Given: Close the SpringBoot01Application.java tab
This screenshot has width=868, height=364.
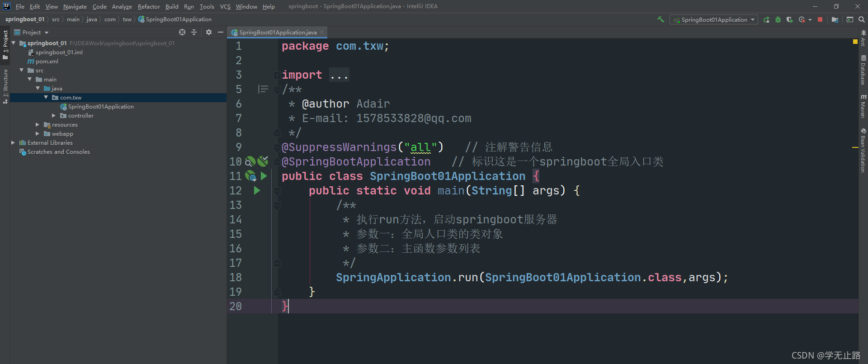Looking at the screenshot, I should (x=322, y=32).
